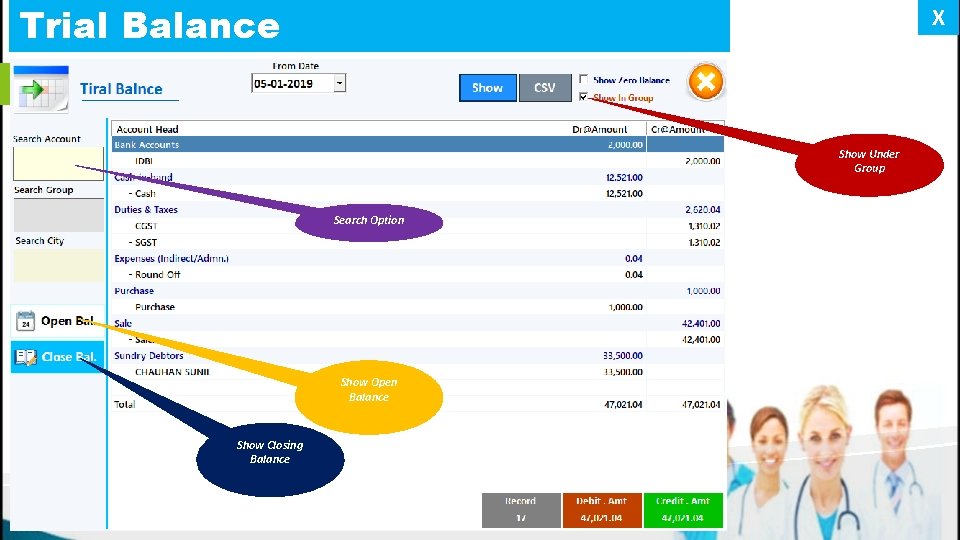960x540 pixels.
Task: Select the - SGST row
Action: (x=418, y=242)
